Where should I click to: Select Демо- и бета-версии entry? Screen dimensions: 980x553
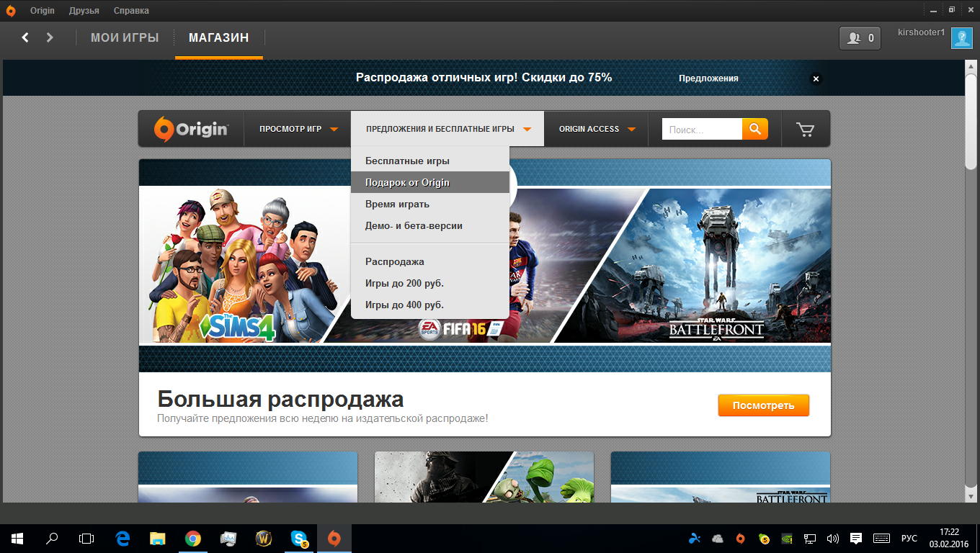(x=430, y=225)
